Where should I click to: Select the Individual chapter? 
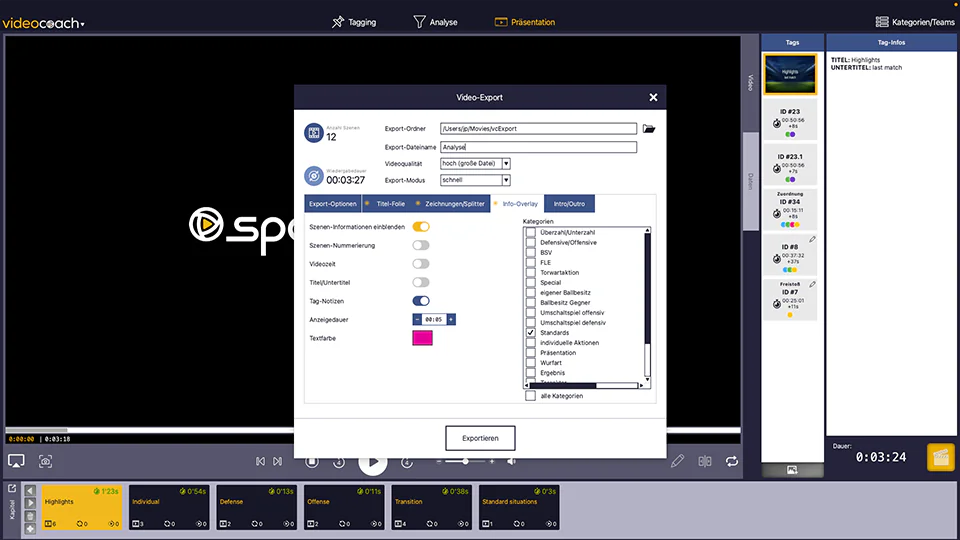[169, 507]
